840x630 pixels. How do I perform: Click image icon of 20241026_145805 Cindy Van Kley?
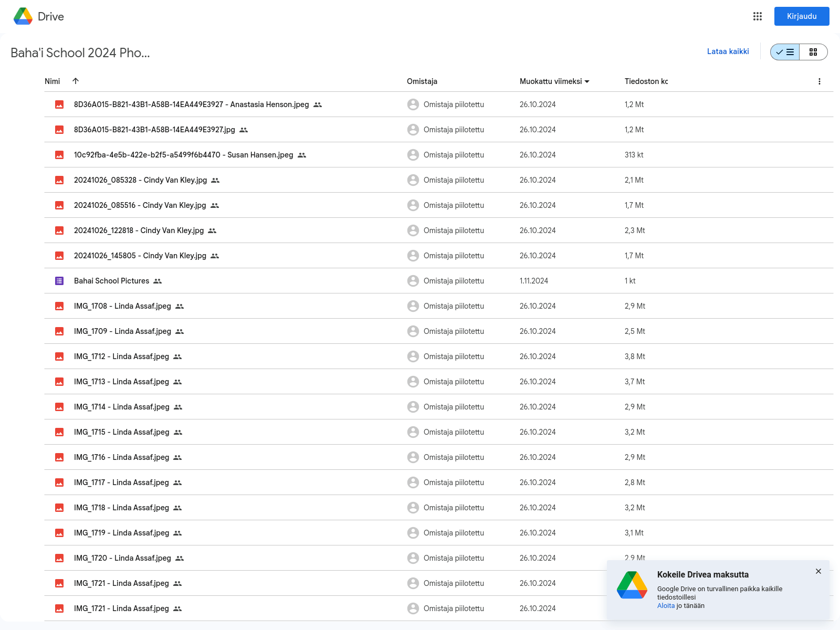(59, 256)
